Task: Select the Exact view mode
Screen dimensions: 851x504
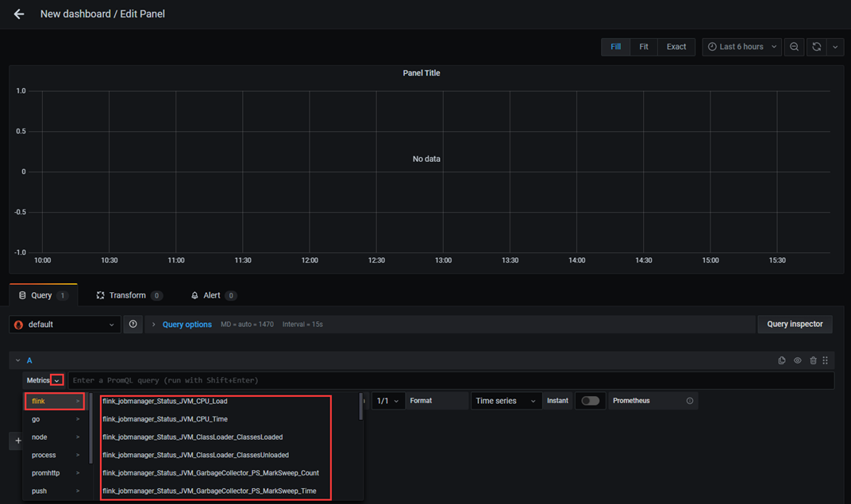Action: [676, 47]
